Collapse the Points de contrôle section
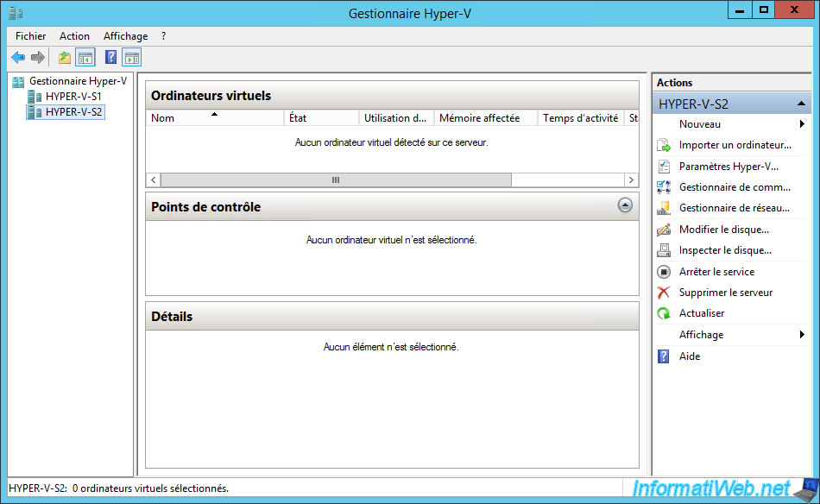The image size is (820, 504). [625, 205]
